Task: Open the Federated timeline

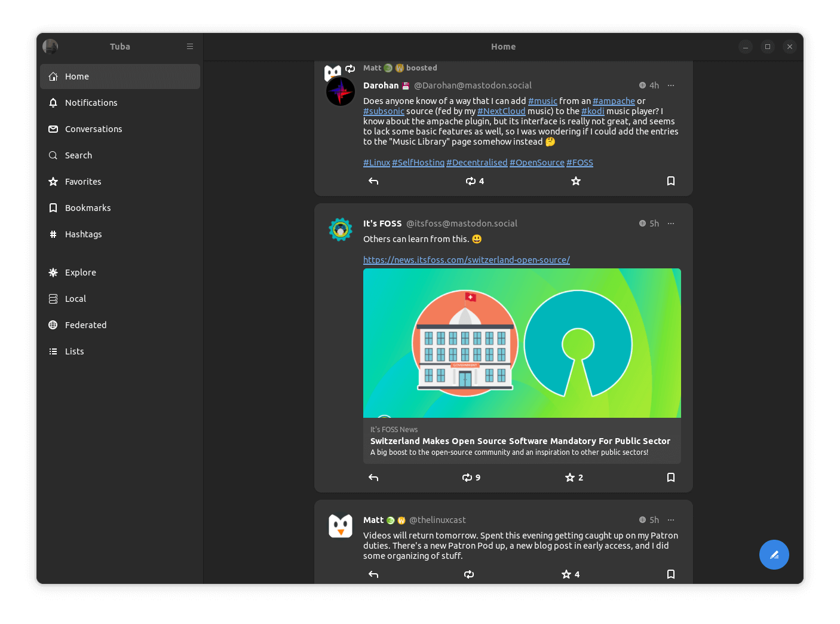Action: pos(85,325)
